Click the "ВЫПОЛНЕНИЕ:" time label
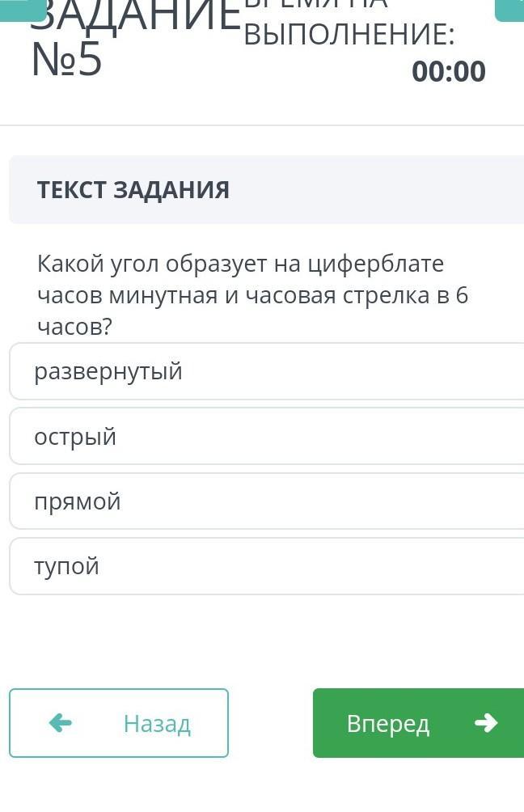 (349, 35)
